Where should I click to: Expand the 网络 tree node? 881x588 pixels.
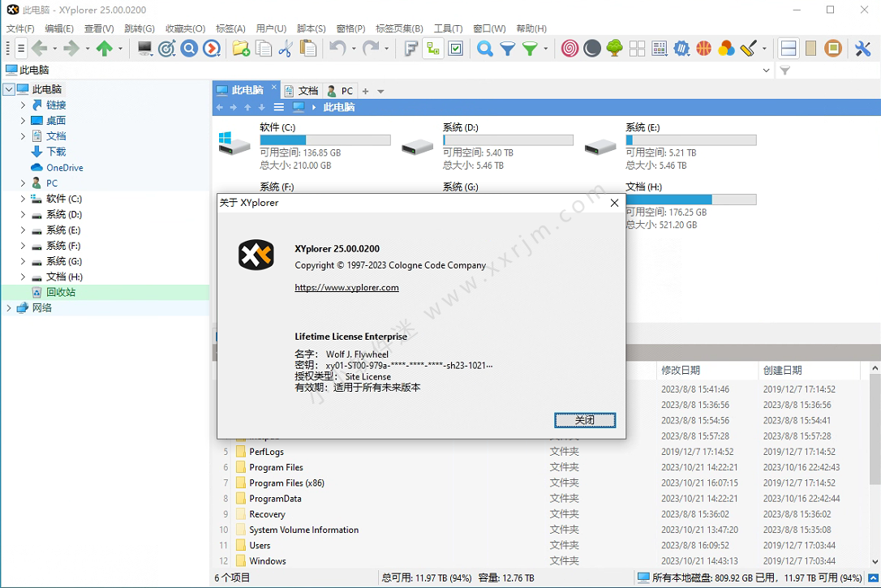tap(8, 307)
